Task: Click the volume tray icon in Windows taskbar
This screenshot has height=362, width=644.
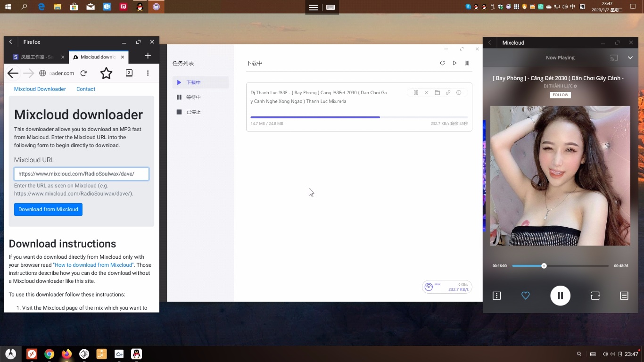Action: pos(564,7)
